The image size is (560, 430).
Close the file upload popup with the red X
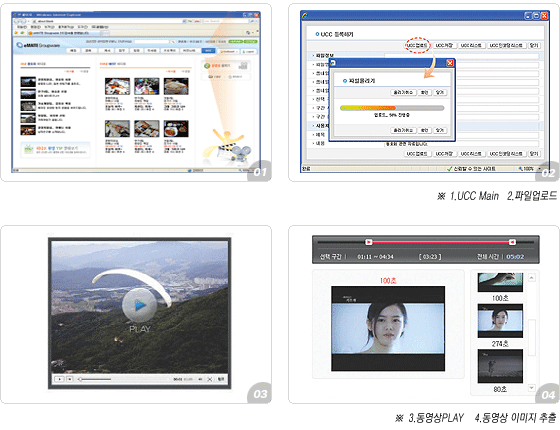click(450, 63)
